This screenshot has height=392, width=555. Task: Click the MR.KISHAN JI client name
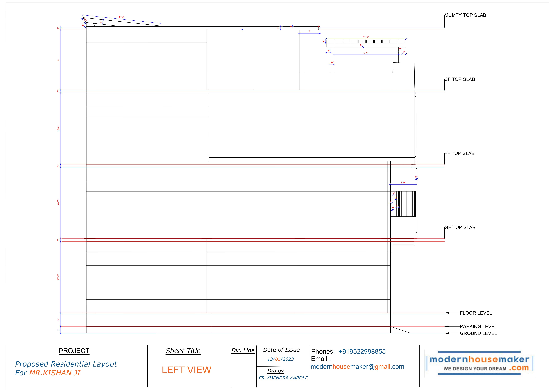tap(55, 373)
